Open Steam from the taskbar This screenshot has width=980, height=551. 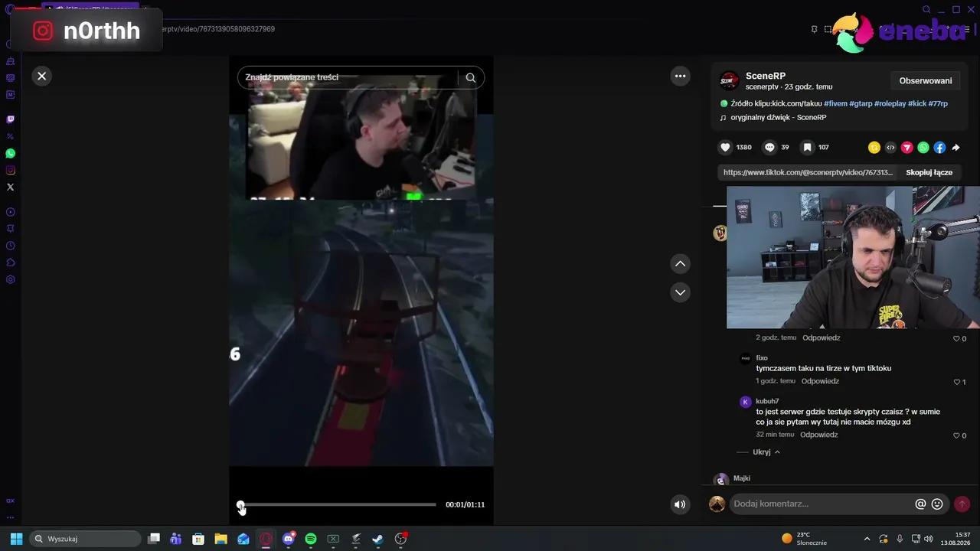pyautogui.click(x=378, y=539)
